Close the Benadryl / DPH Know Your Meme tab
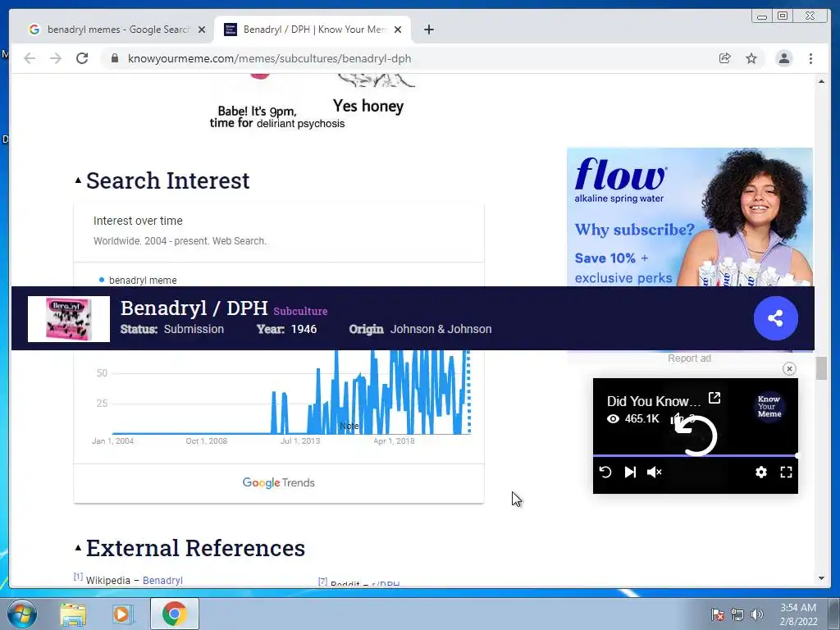The image size is (840, 630). pos(398,30)
